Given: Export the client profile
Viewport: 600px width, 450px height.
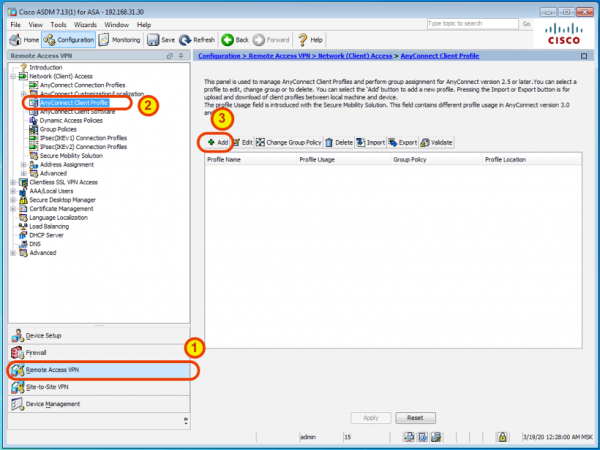Looking at the screenshot, I should point(402,143).
